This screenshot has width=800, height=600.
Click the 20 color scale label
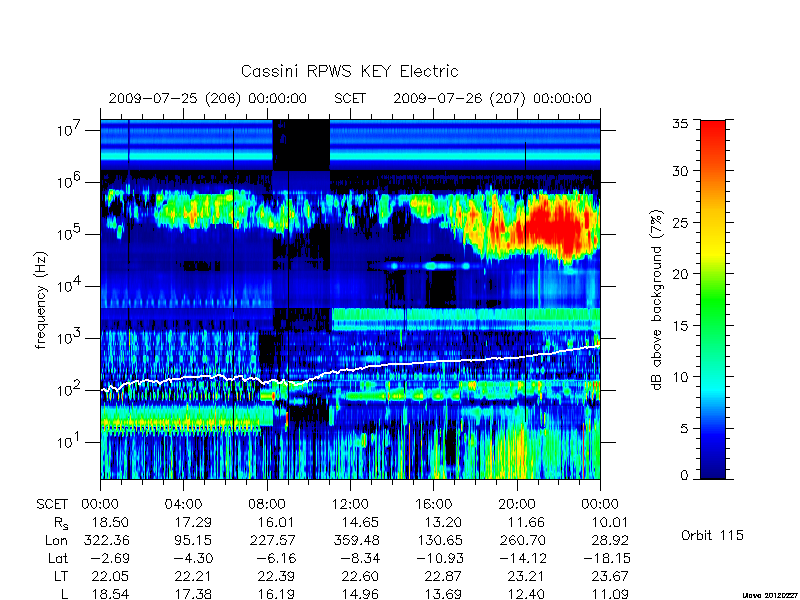pyautogui.click(x=681, y=274)
